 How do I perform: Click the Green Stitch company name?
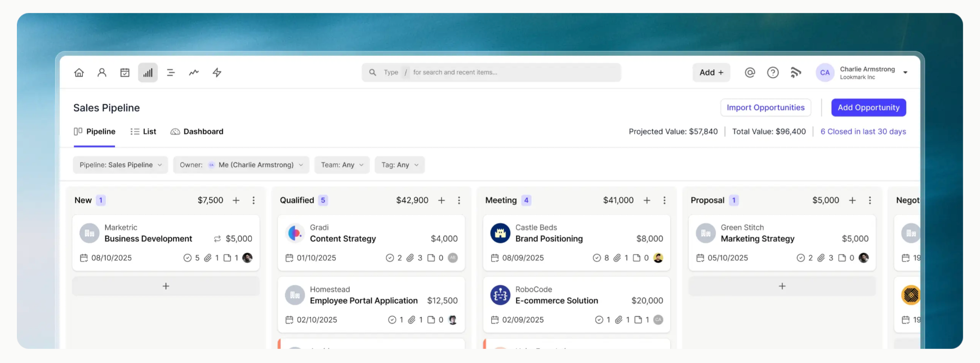[742, 228]
